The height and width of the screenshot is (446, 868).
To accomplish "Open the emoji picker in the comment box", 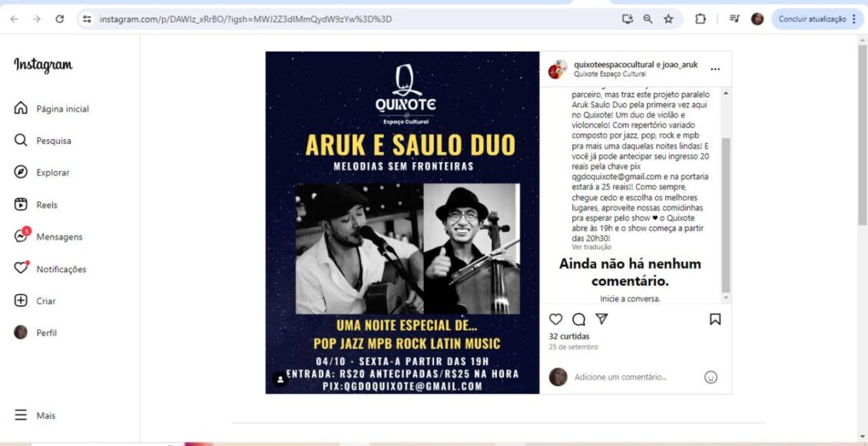I will coord(711,378).
